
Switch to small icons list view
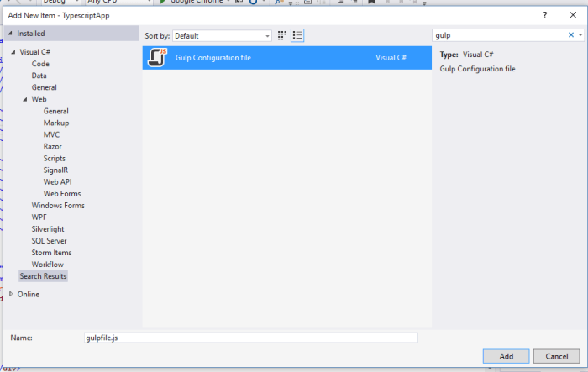[297, 35]
